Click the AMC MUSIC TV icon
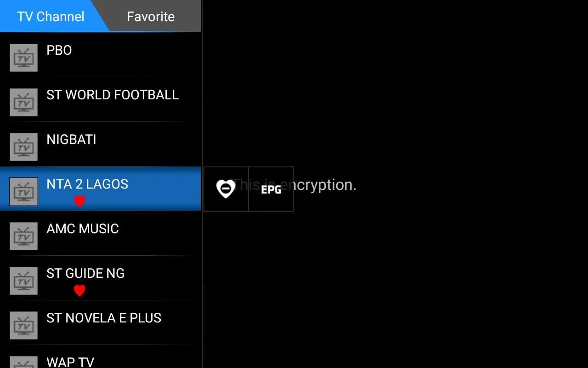Image resolution: width=588 pixels, height=368 pixels. pos(23,236)
